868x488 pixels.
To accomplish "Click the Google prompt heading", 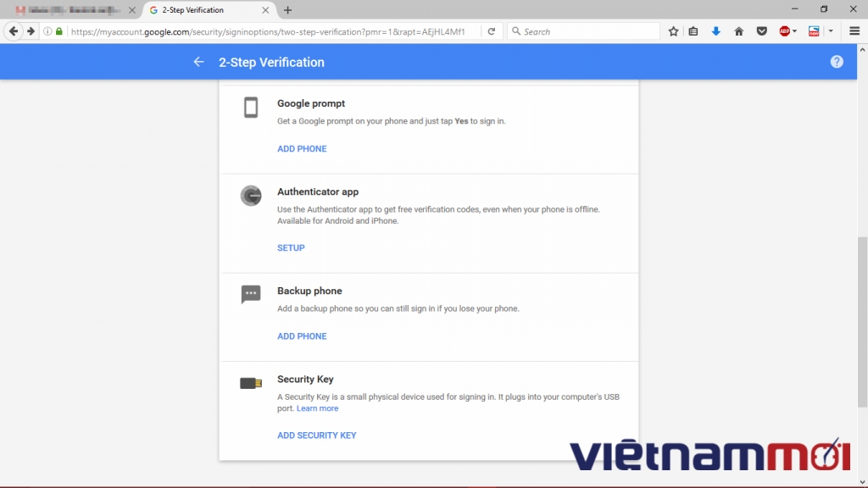I will click(310, 103).
